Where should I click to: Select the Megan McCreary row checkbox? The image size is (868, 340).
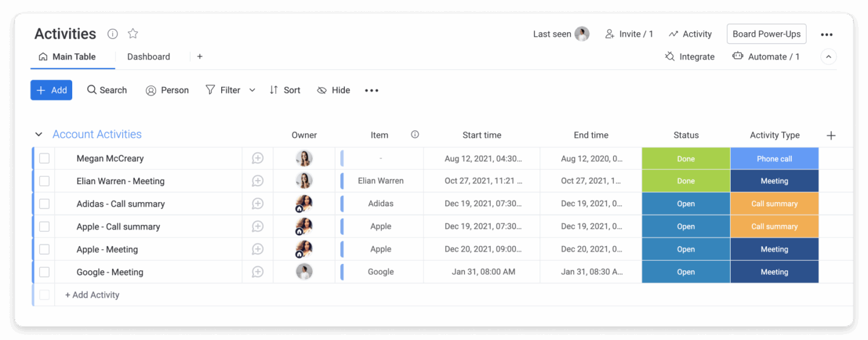[x=44, y=158]
